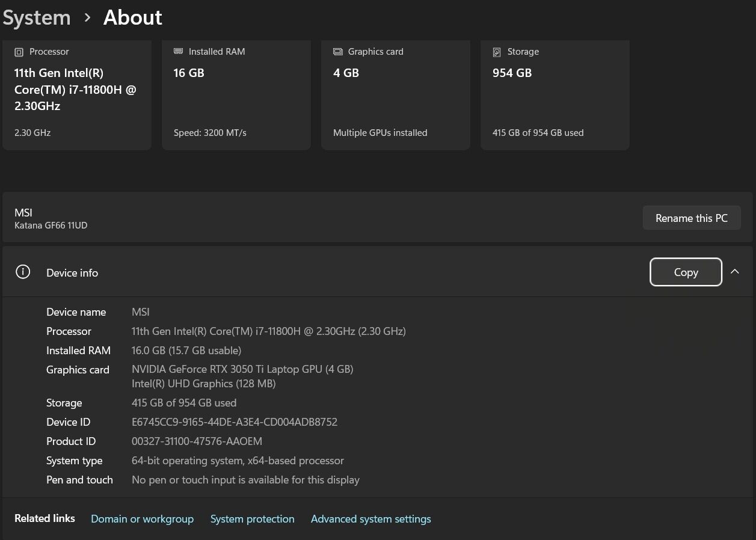The image size is (756, 540).
Task: Click the 64-bit operating system value
Action: click(238, 461)
